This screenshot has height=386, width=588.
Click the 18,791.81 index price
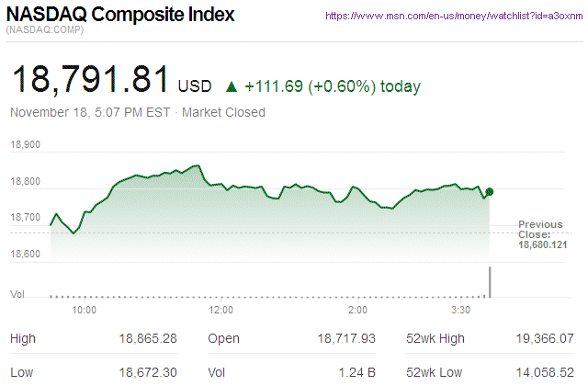click(89, 81)
